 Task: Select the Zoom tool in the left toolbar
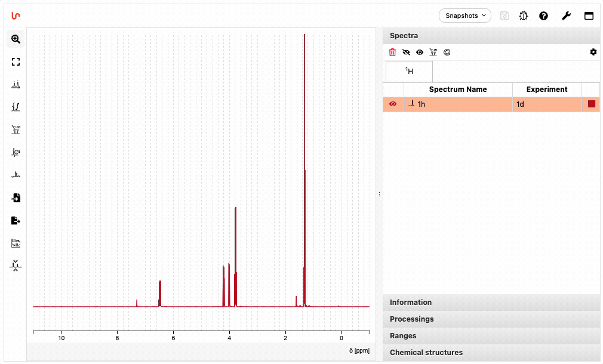click(x=16, y=39)
